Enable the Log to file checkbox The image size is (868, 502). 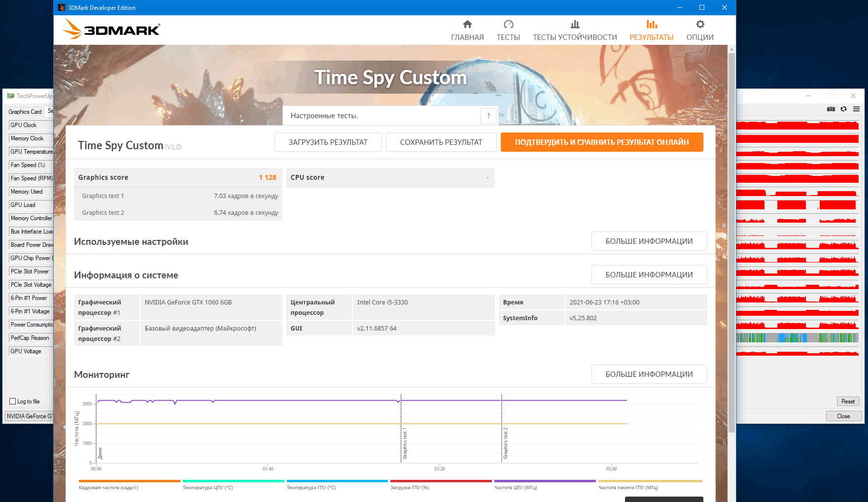(13, 402)
